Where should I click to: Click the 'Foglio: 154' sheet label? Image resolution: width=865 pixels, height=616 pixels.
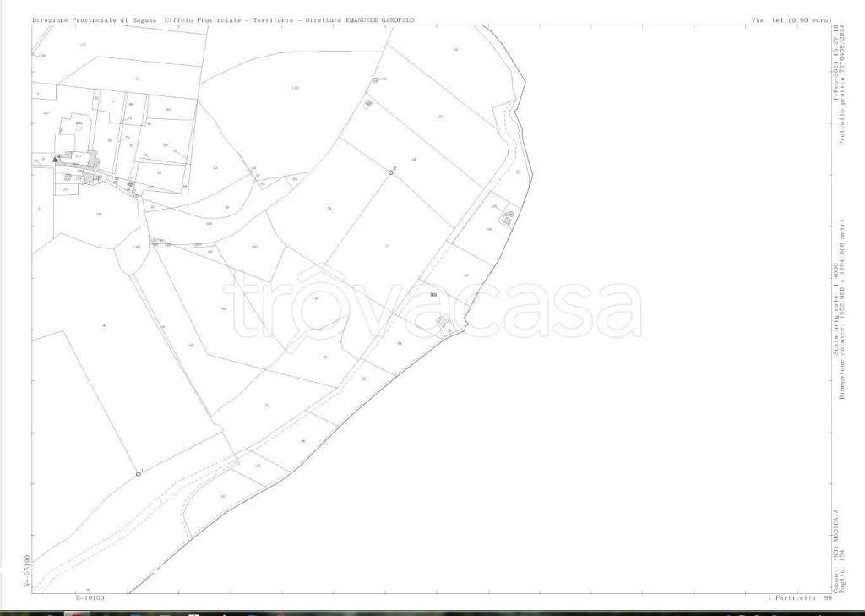click(x=841, y=573)
